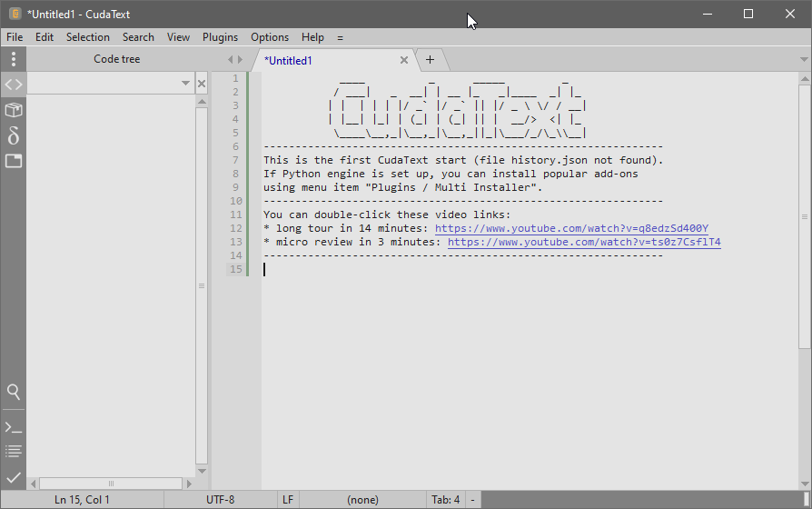Click text 'You can double-click these video links:'

click(387, 215)
